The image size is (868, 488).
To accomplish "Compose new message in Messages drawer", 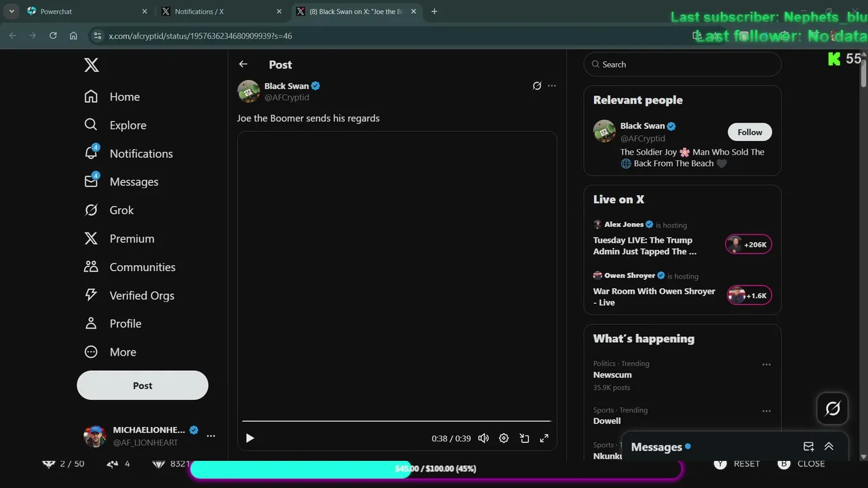I will (808, 447).
